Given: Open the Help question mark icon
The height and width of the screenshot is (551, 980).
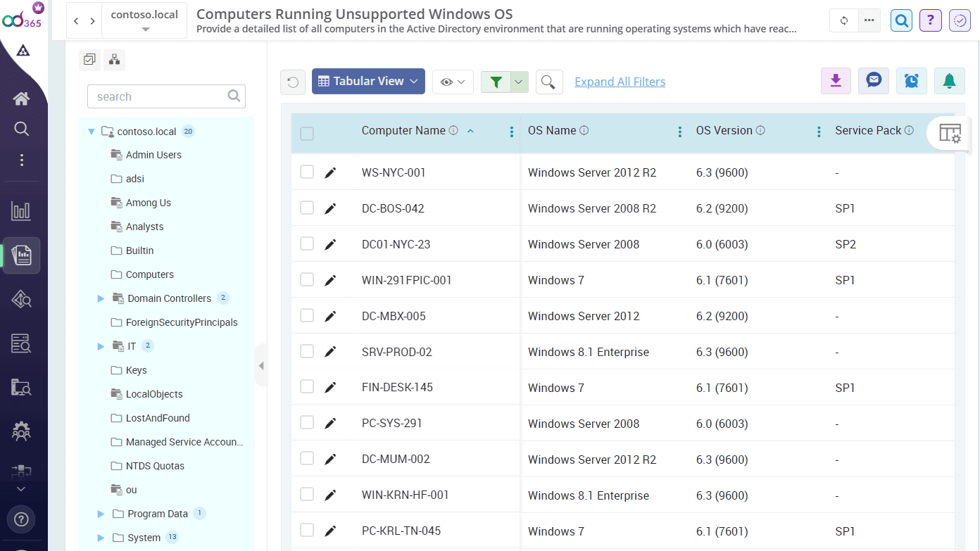Looking at the screenshot, I should (931, 20).
